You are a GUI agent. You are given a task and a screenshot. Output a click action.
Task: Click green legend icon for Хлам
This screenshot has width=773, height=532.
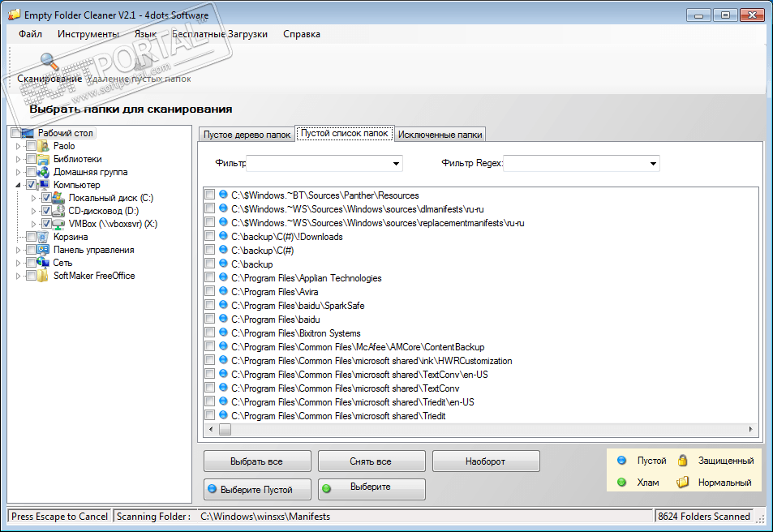pos(621,482)
